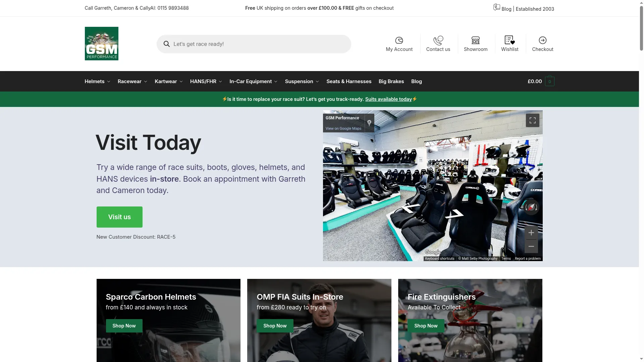The width and height of the screenshot is (644, 362).
Task: Shop Now for OMP FIA Suits
Action: tap(275, 326)
